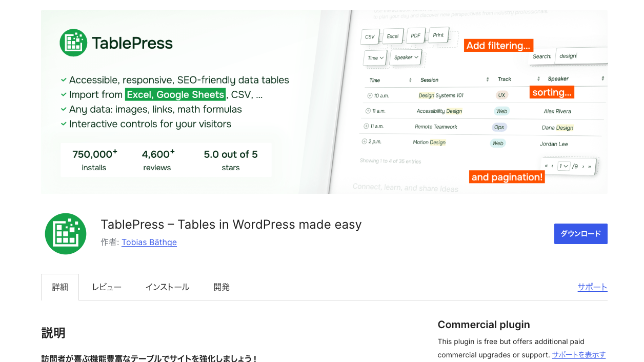Click the UX track tag
The image size is (644, 362).
tap(501, 95)
